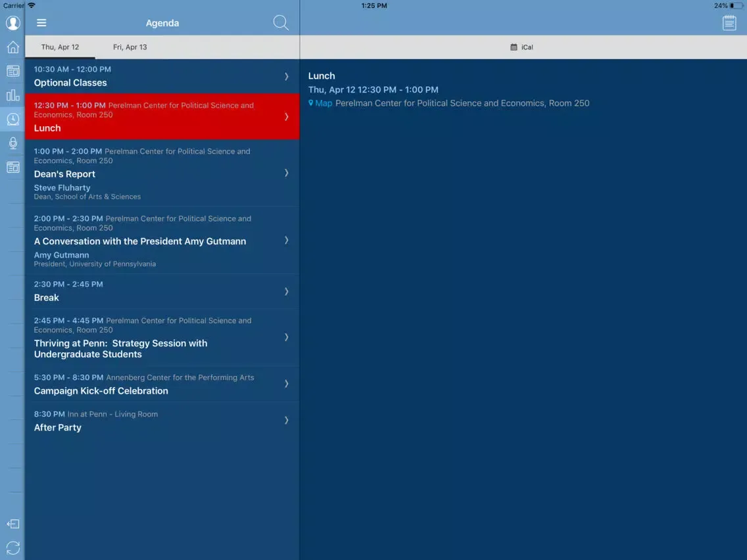Image resolution: width=747 pixels, height=560 pixels.
Task: Expand Thriving at Penn row chevron
Action: 286,337
